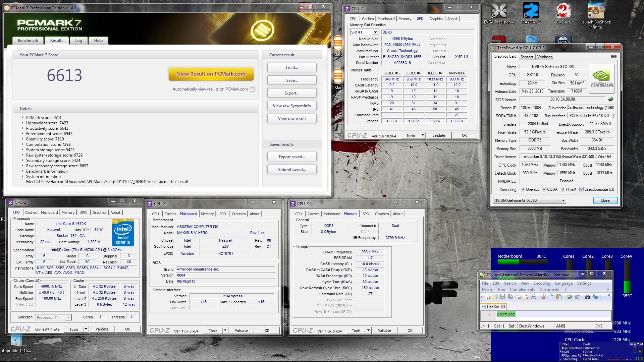Open Tools dropdown arrow in CPU-Z Memory window

point(368,330)
